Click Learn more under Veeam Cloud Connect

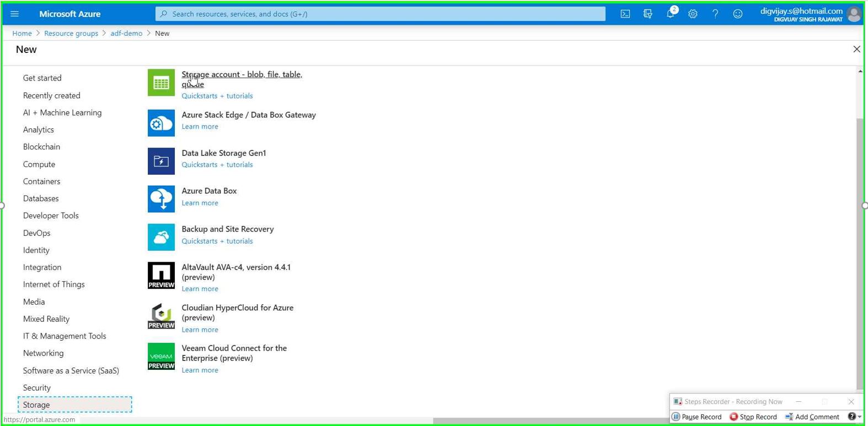click(x=200, y=370)
